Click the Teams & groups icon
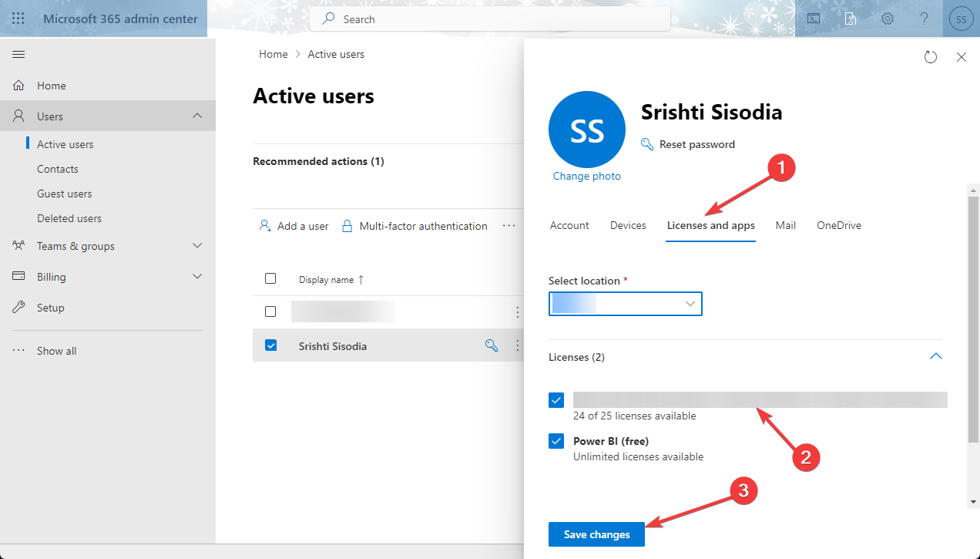 click(19, 246)
